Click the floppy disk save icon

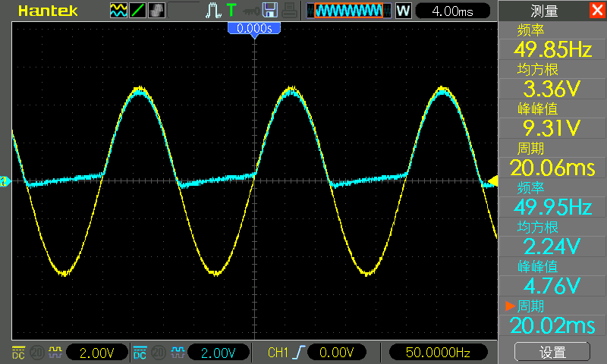[x=269, y=11]
